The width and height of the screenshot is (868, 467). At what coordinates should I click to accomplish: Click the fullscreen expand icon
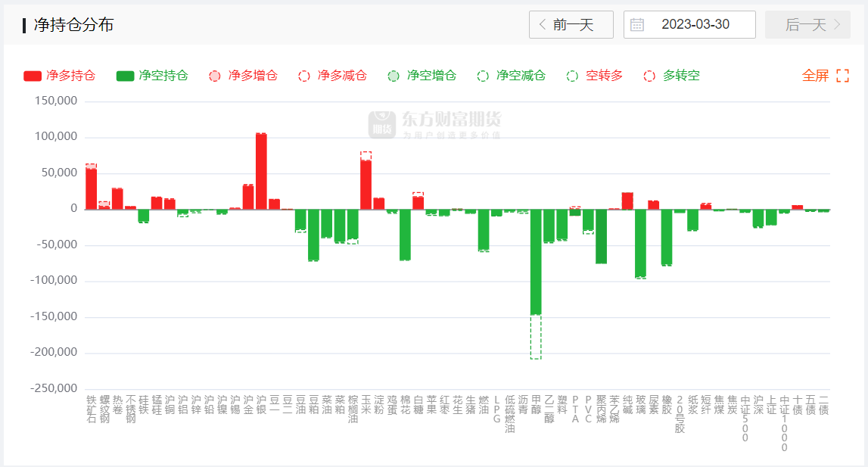[842, 76]
